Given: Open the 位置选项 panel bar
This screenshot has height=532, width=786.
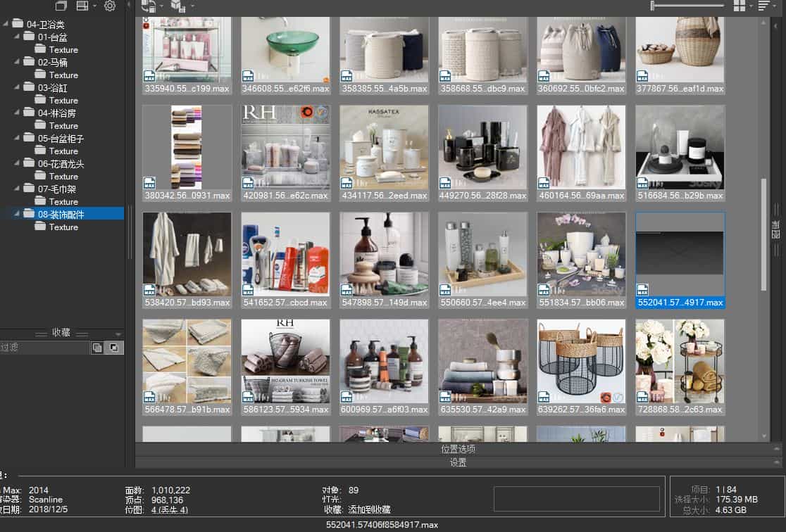Looking at the screenshot, I should (458, 449).
